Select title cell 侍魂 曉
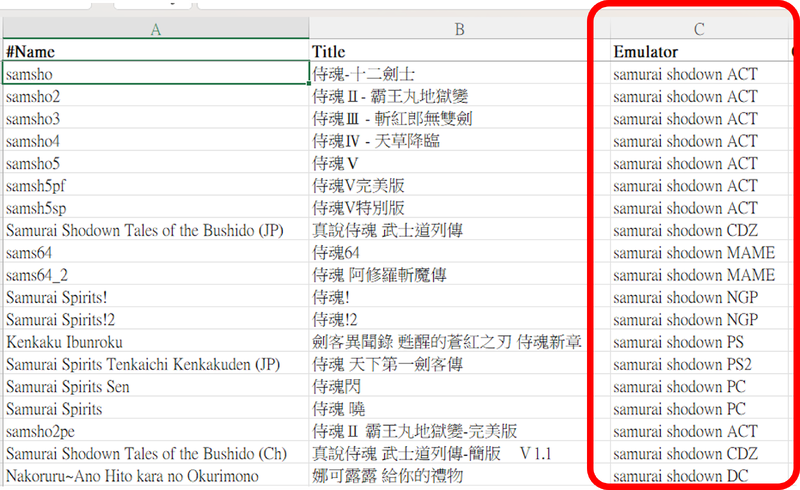 click(459, 409)
